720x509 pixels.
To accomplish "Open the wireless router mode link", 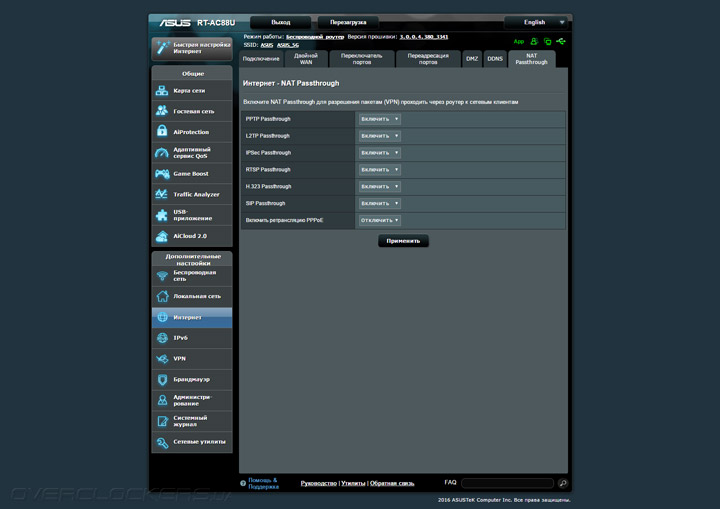I will click(315, 37).
